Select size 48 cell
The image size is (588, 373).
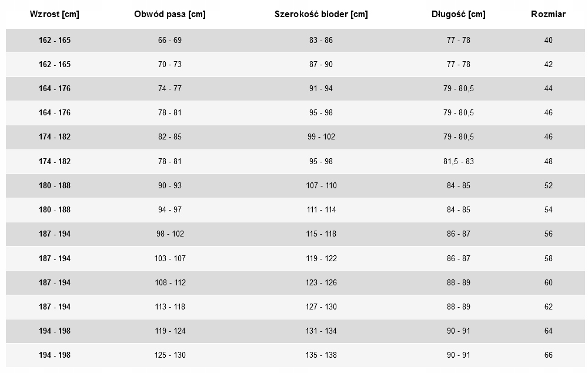pos(548,161)
